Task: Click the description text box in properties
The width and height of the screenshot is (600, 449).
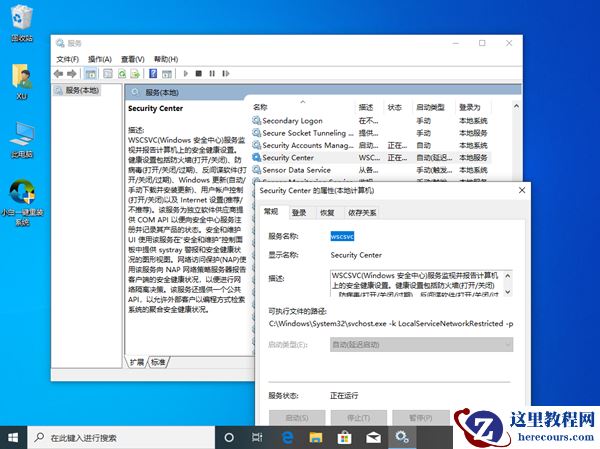Action: 421,283
